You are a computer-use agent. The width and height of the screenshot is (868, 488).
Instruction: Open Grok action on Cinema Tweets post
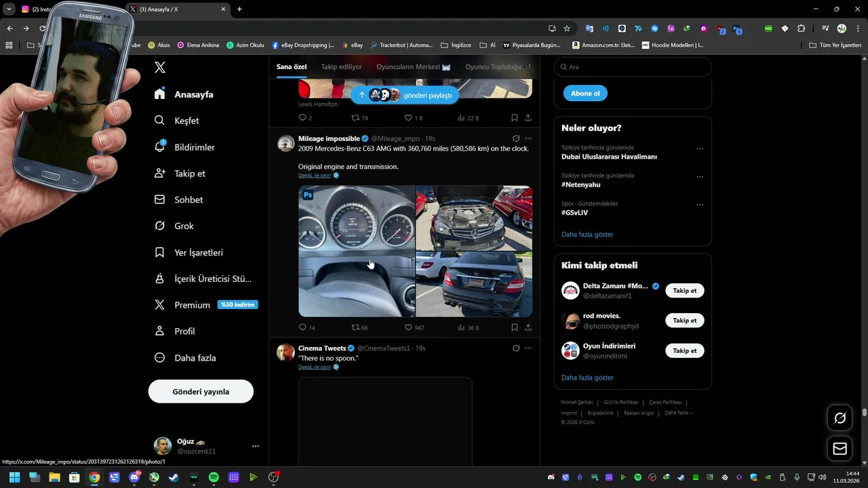pos(516,348)
